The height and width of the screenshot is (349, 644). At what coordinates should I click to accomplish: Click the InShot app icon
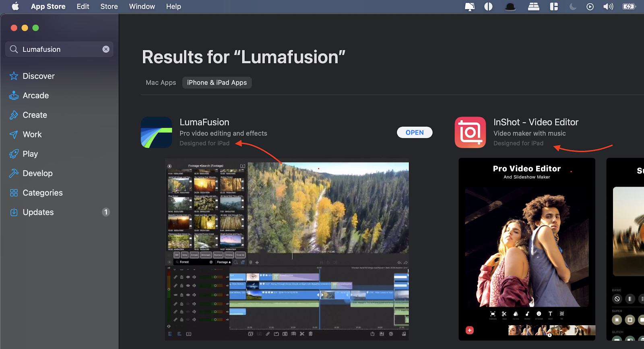[471, 133]
